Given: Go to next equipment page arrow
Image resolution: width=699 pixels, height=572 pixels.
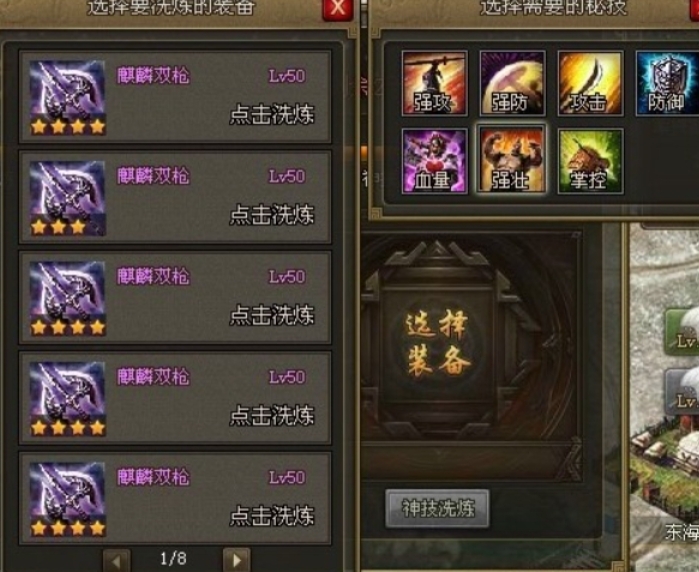Looking at the screenshot, I should 236,560.
